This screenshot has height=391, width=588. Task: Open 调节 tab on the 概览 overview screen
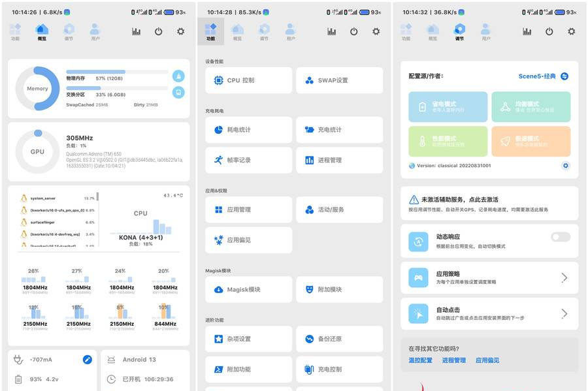(x=69, y=32)
